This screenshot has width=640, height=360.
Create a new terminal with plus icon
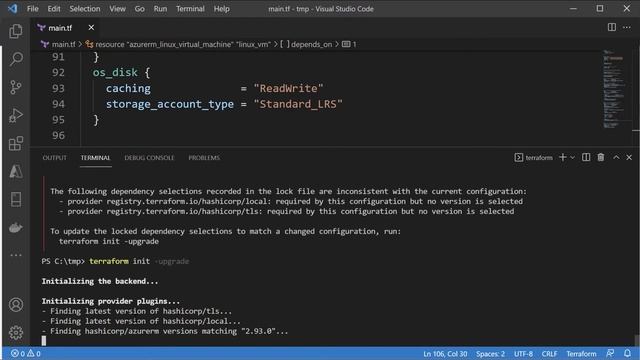(x=562, y=158)
